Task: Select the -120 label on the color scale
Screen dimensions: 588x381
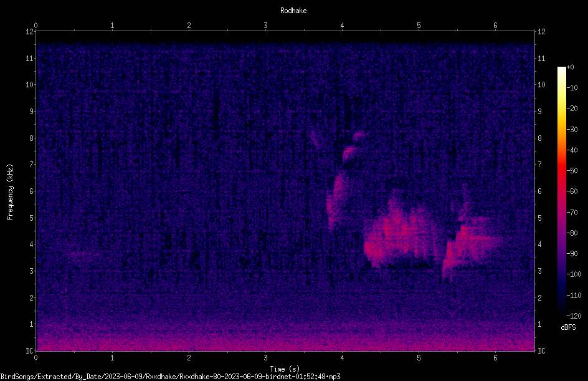Action: 574,316
